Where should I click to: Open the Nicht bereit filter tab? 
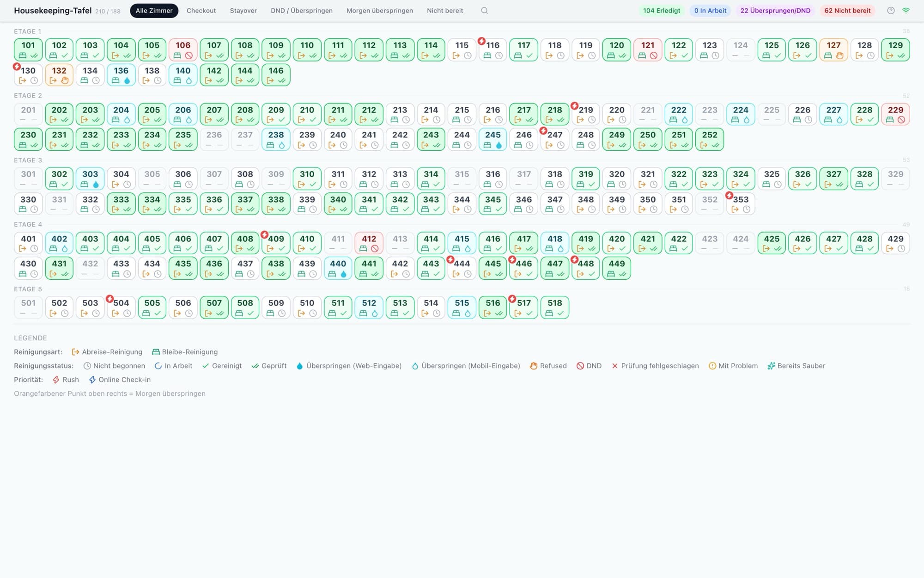(445, 11)
